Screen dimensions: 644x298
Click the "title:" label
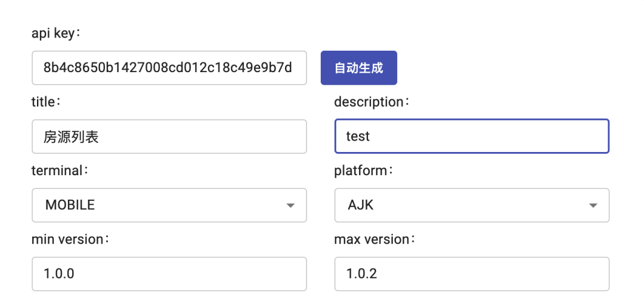click(x=46, y=102)
